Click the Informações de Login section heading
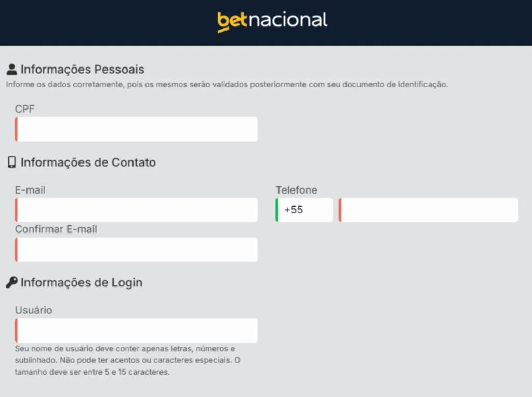This screenshot has height=397, width=532. [x=82, y=282]
